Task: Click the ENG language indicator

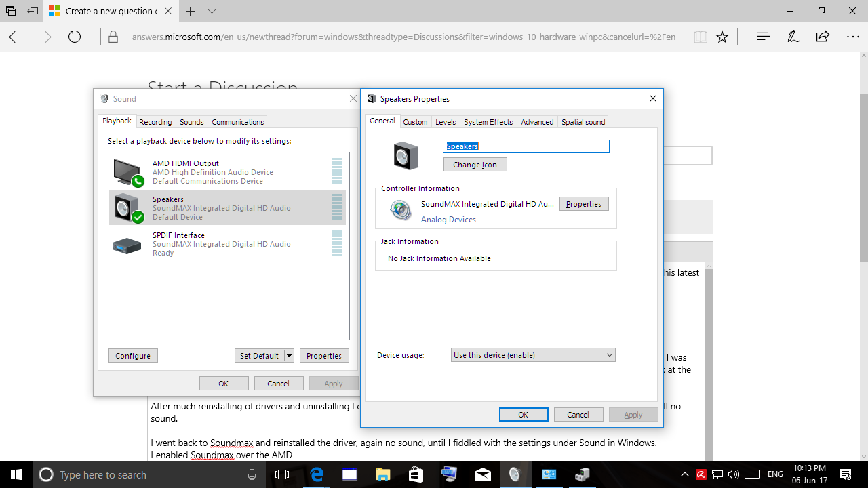Action: click(776, 474)
